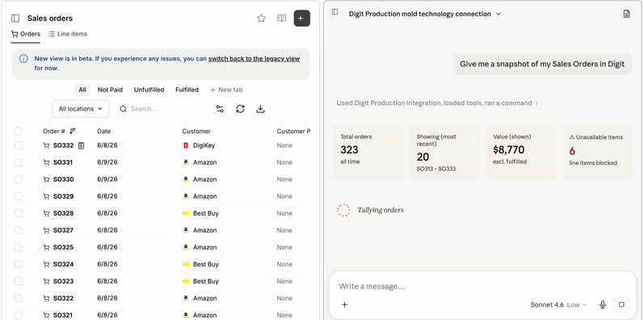Image resolution: width=644 pixels, height=320 pixels.
Task: Open order SO323
Action: tap(63, 281)
